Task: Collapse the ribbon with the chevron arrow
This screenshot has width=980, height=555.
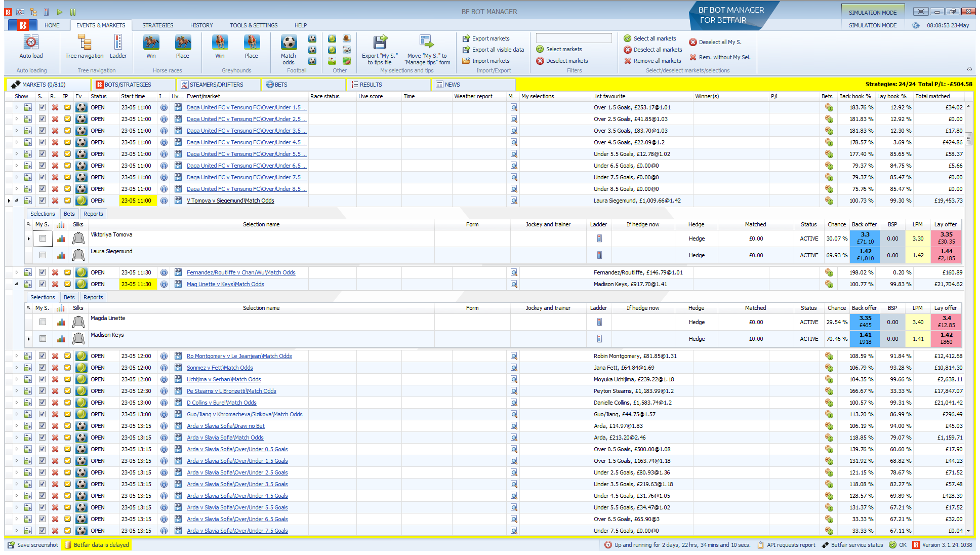Action: (969, 69)
